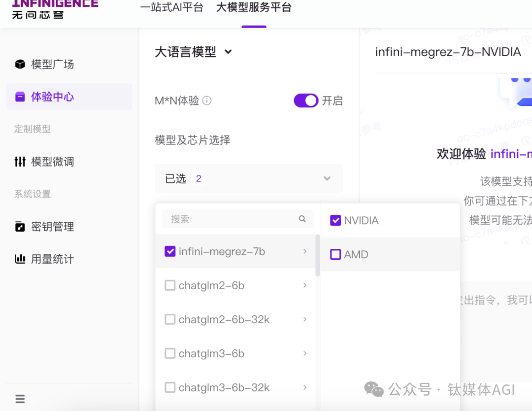532x411 pixels.
Task: Check the AMD chip checkbox
Action: pyautogui.click(x=335, y=254)
